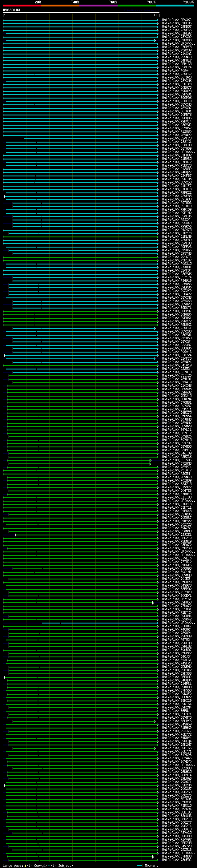Click alignment bar of UniRef100_A3ISB6
Screen dimensions: 197x868
[80, 460]
